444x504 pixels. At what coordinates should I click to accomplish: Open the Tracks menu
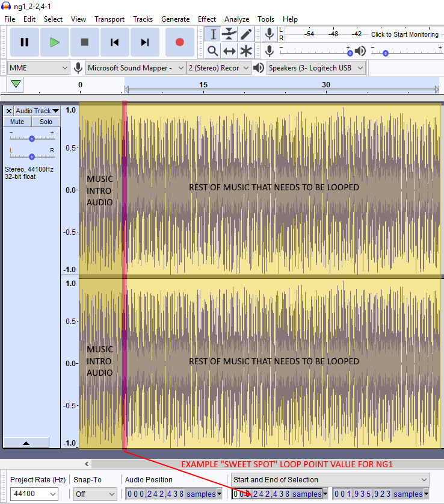143,19
